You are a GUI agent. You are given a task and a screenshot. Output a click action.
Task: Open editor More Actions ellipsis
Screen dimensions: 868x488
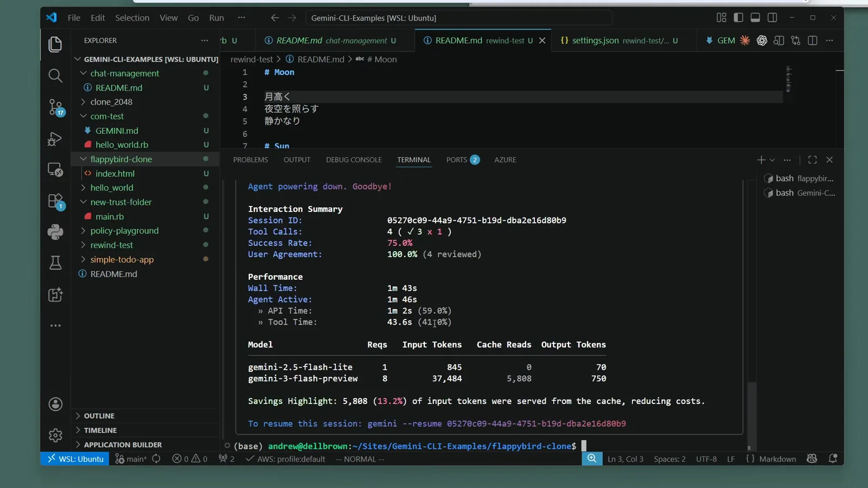tap(829, 40)
